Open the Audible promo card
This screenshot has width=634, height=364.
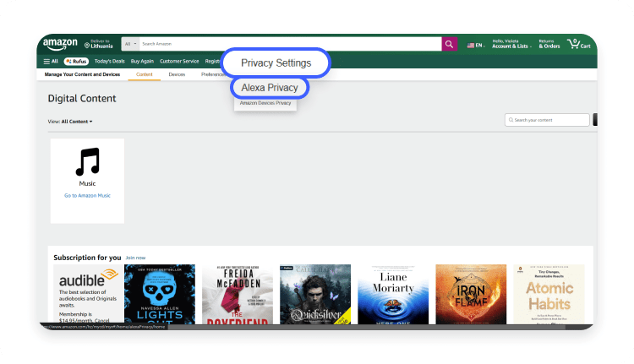click(88, 294)
